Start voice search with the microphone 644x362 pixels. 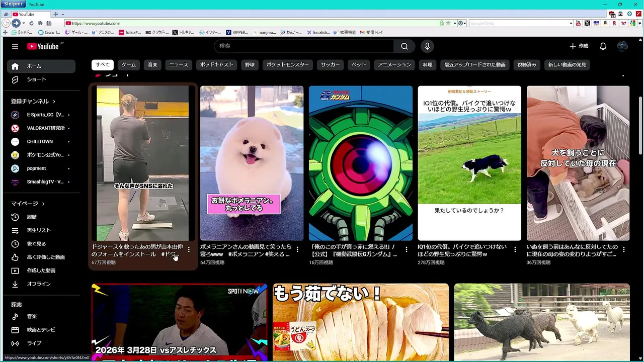pyautogui.click(x=427, y=46)
